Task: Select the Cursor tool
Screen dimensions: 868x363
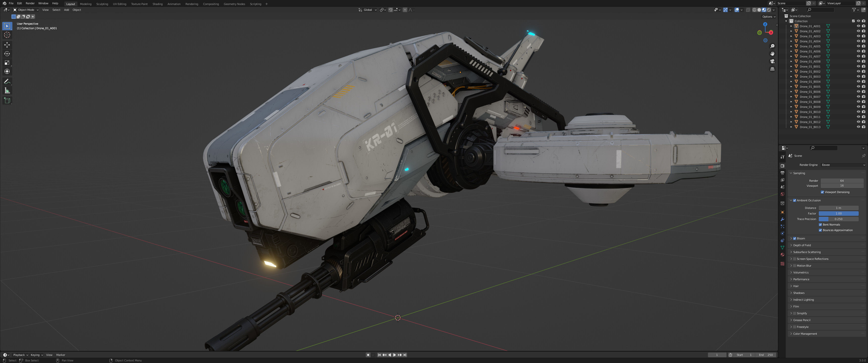Action: coord(7,35)
